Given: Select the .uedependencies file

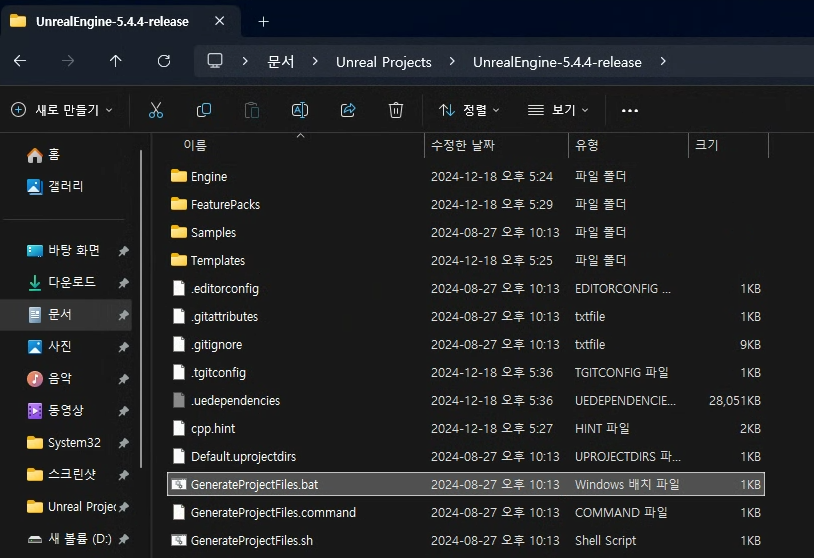Looking at the screenshot, I should pos(466,401).
